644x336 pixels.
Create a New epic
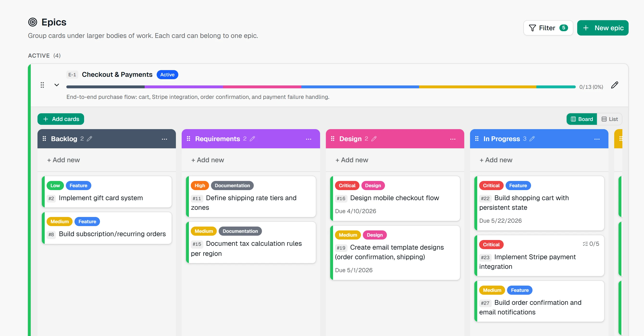[x=602, y=28]
